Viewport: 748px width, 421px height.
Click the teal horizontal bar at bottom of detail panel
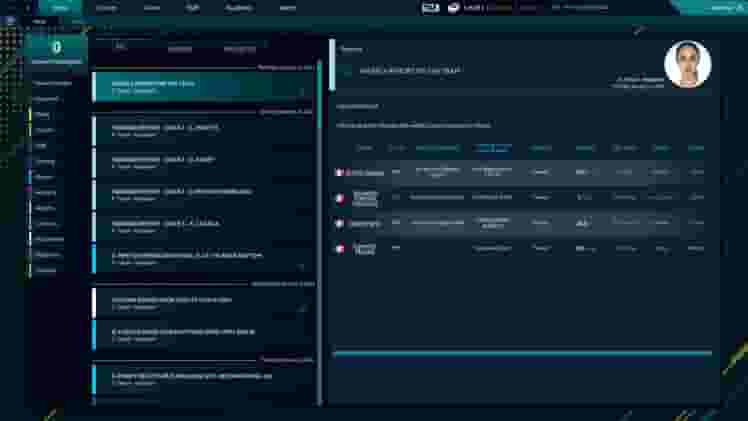(x=522, y=353)
